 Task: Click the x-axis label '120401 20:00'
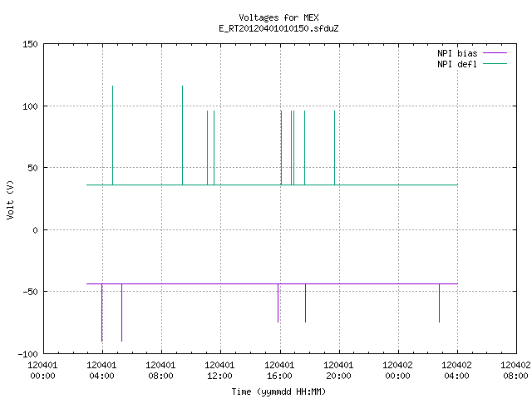coord(338,371)
